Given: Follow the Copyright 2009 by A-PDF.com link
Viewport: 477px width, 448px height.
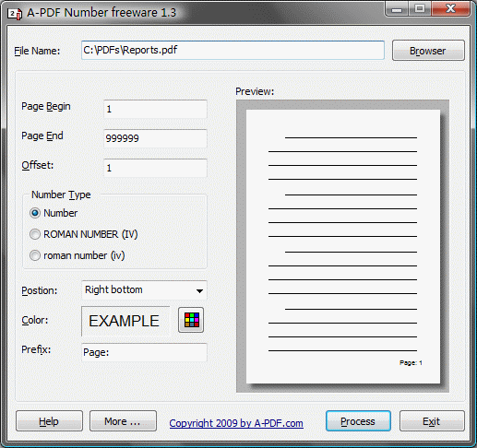Looking at the screenshot, I should [236, 423].
